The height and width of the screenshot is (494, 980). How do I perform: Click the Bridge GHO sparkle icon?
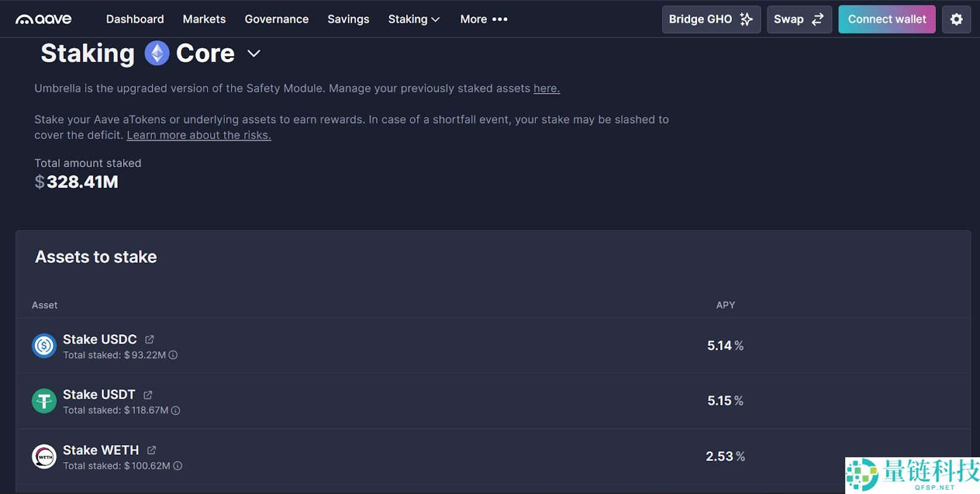tap(746, 19)
